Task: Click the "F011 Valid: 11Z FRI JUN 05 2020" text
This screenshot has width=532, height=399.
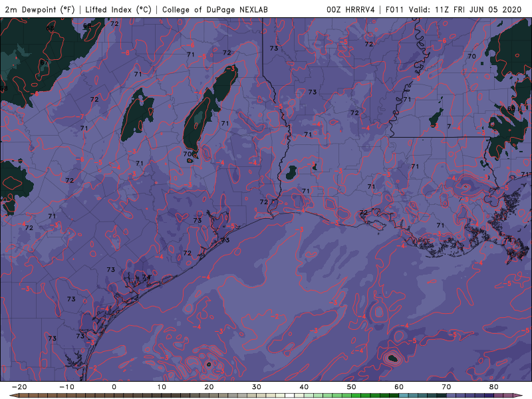Action: [x=454, y=9]
